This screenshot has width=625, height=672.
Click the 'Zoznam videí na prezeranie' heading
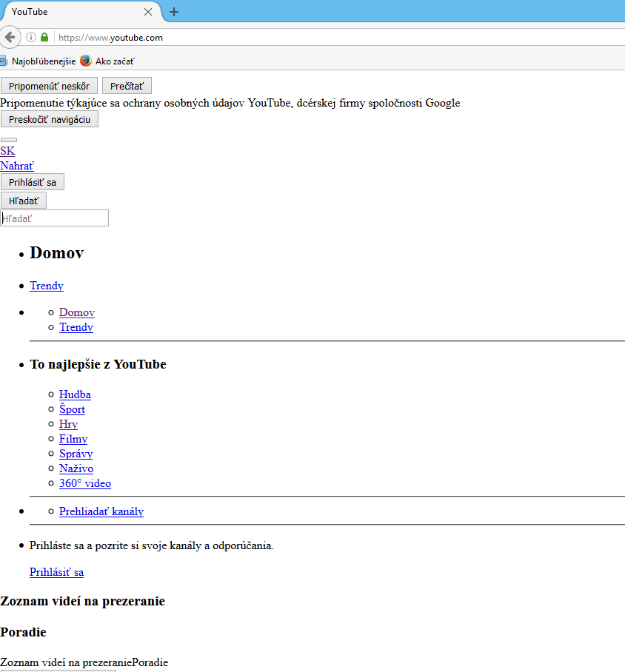(x=82, y=601)
